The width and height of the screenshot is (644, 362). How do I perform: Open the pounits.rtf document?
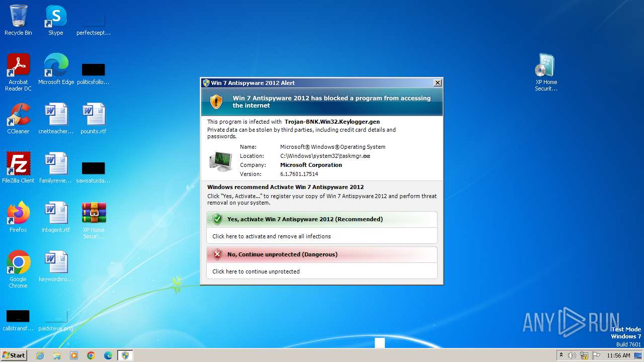click(94, 119)
